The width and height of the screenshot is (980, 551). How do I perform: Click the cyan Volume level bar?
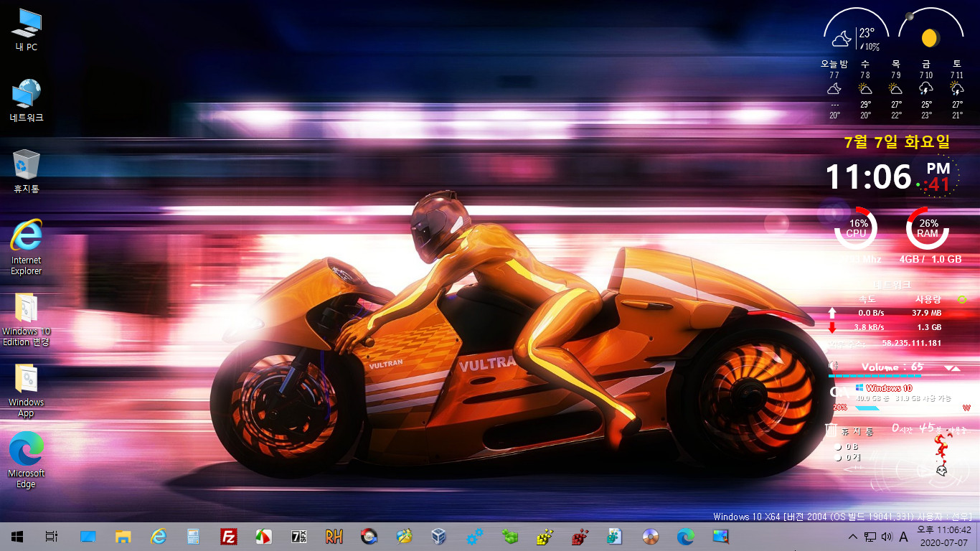(x=875, y=375)
